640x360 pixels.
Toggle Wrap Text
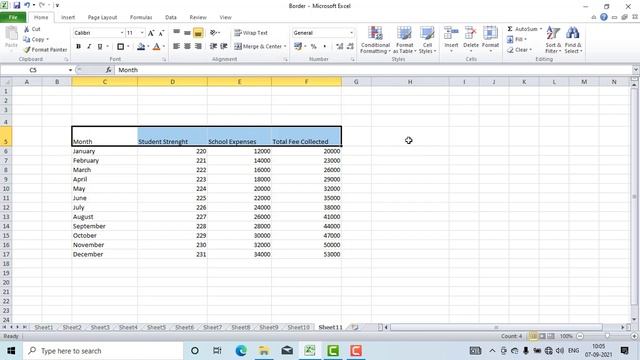click(x=251, y=33)
